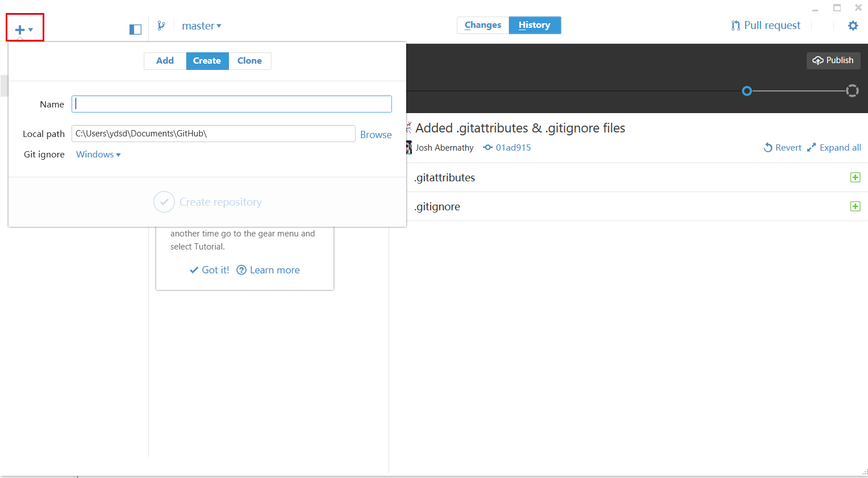Click the Create repository button
This screenshot has width=868, height=478.
207,202
